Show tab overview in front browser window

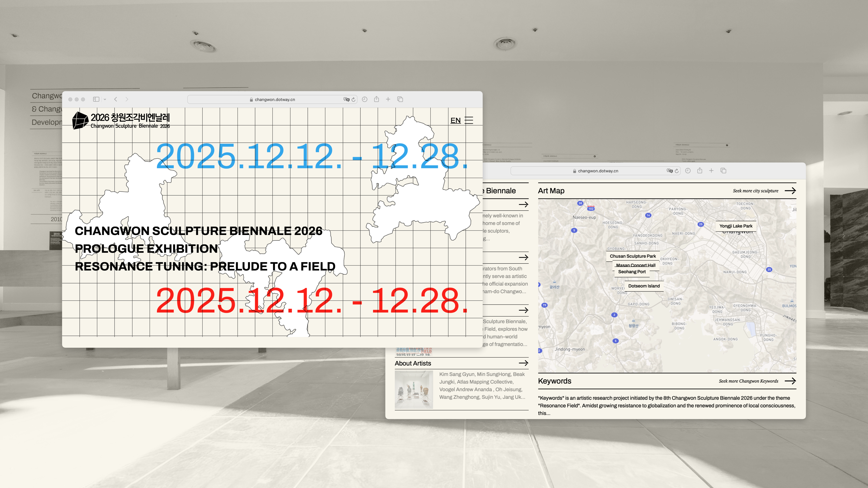[400, 99]
